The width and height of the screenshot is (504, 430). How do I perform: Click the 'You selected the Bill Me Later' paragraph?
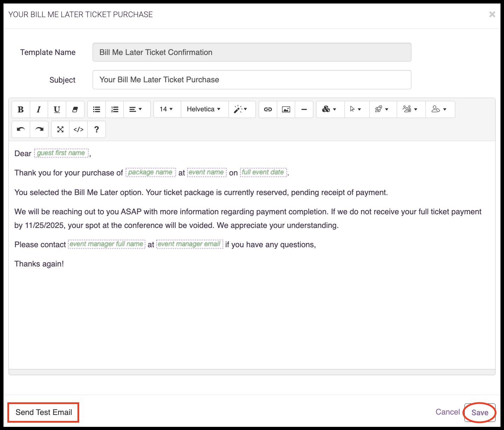pos(201,192)
